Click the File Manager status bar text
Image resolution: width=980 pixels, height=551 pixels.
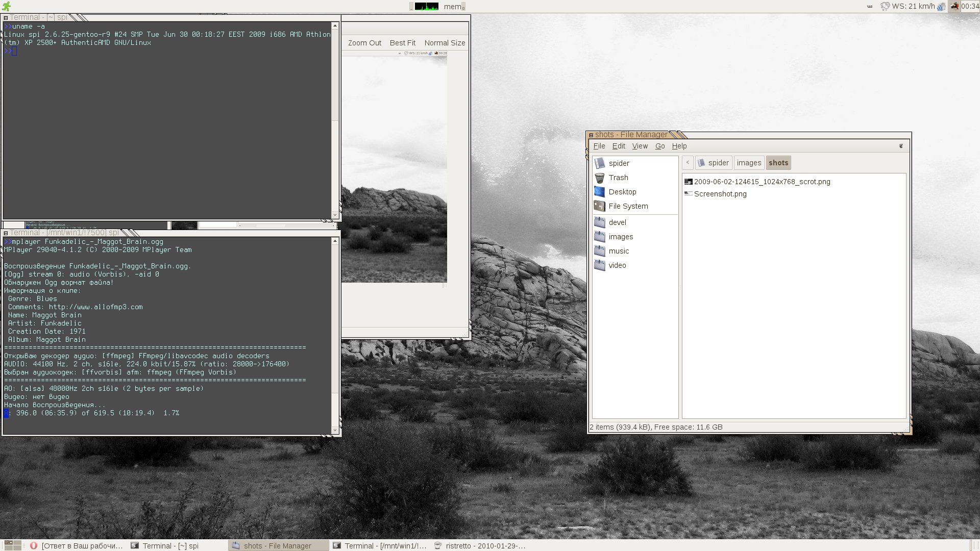pyautogui.click(x=656, y=427)
